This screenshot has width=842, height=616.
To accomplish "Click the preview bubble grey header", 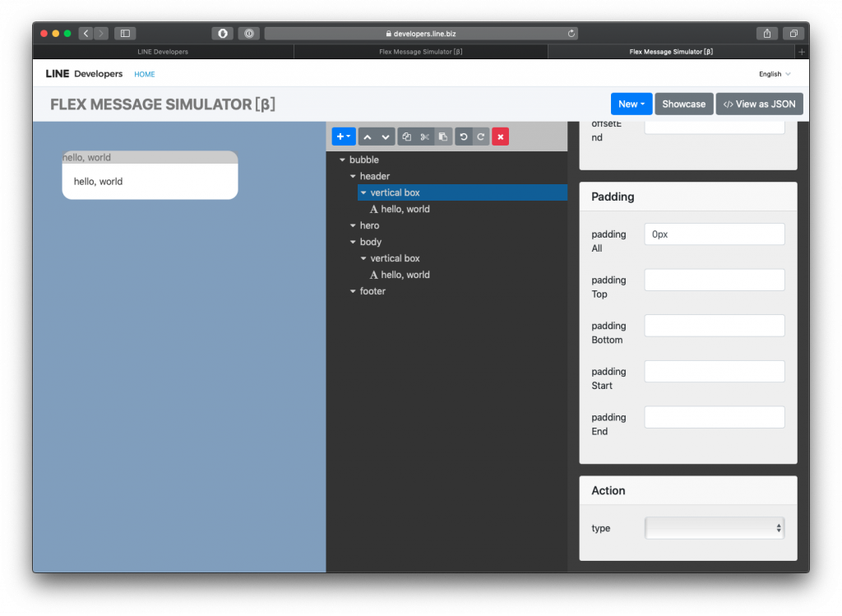I will tap(150, 157).
